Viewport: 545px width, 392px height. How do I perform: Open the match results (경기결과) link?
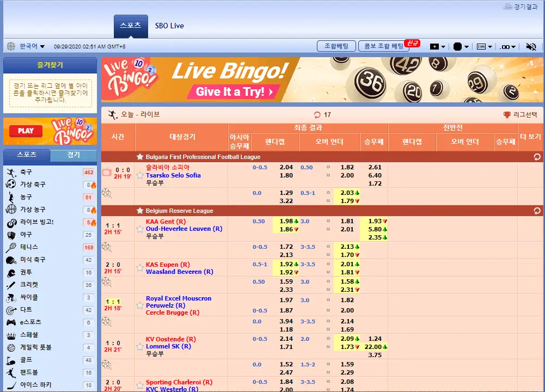coord(520,7)
